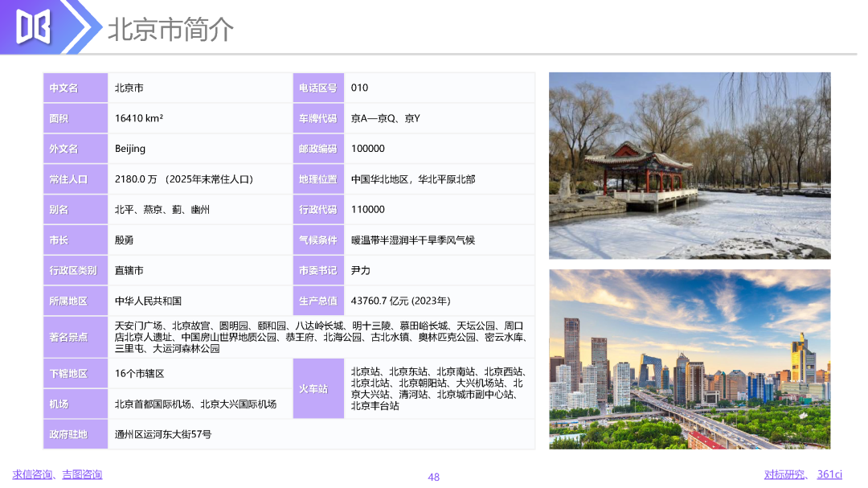Viewport: 868px width, 488px height.
Task: Select the 市委书记 label cell
Action: [x=318, y=270]
